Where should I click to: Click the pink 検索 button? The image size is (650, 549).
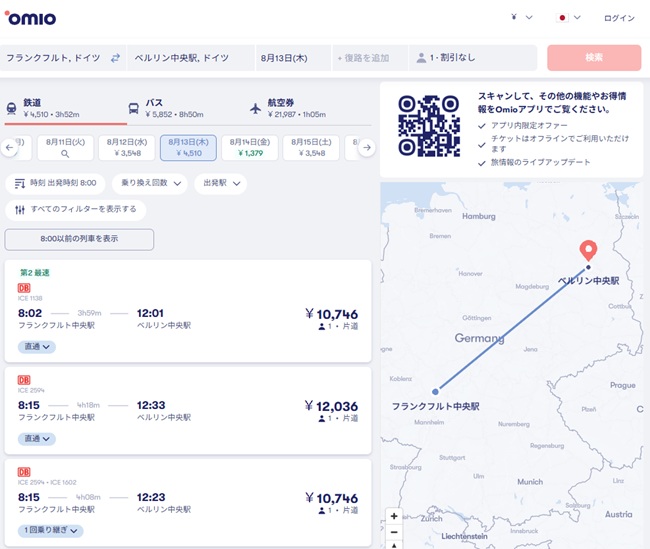594,58
